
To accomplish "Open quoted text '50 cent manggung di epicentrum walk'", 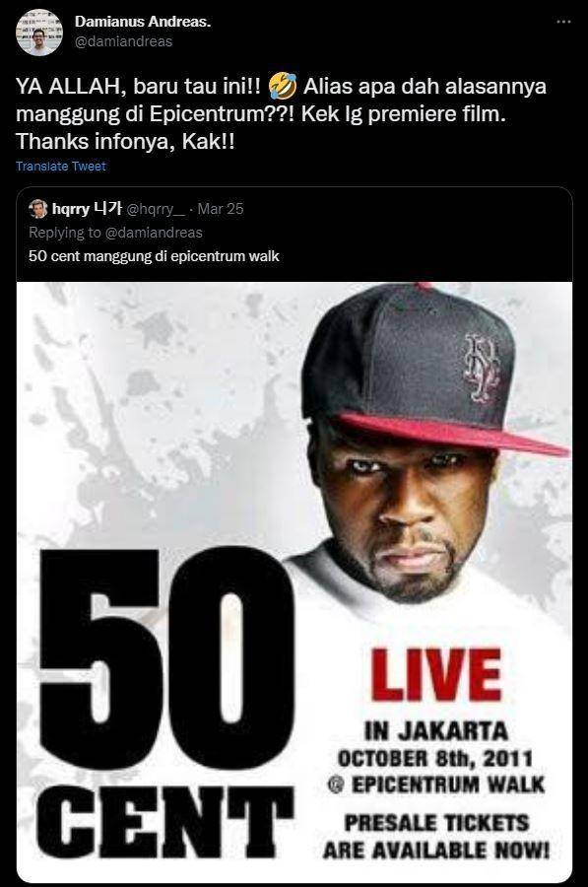I will pos(154,256).
